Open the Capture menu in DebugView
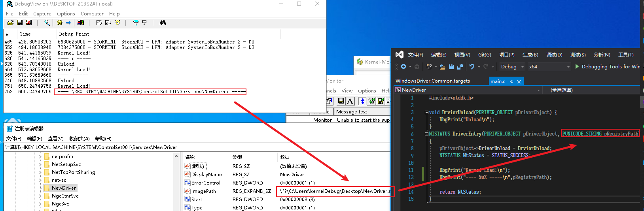 coord(42,13)
